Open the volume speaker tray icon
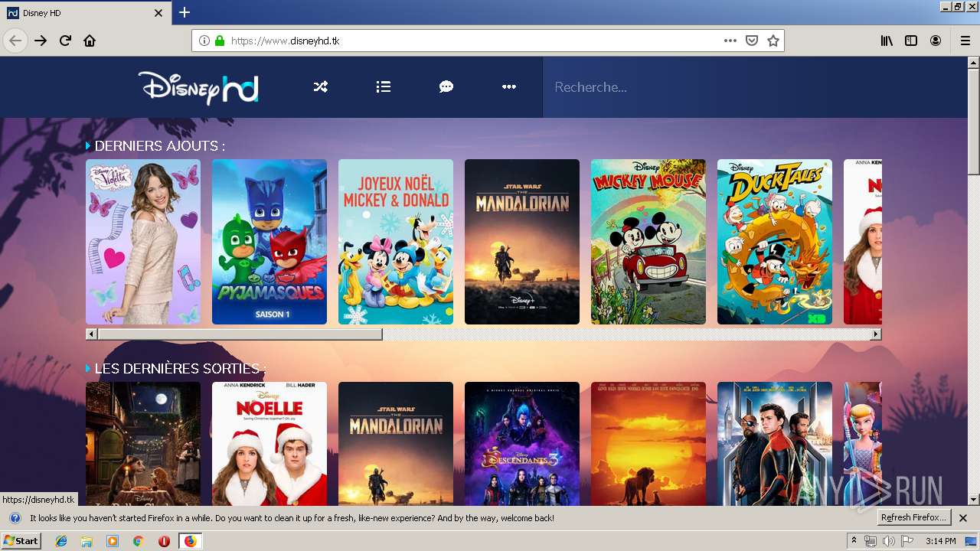 pos(888,541)
